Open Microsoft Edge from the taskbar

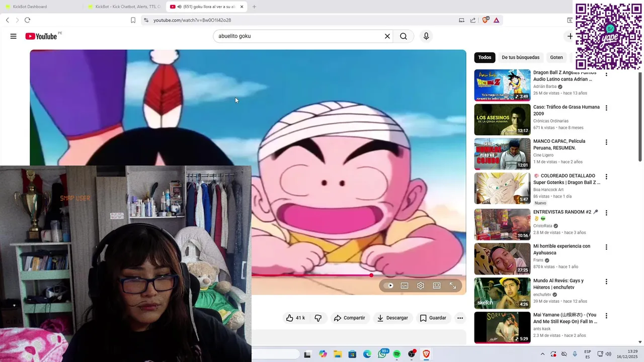(x=367, y=354)
